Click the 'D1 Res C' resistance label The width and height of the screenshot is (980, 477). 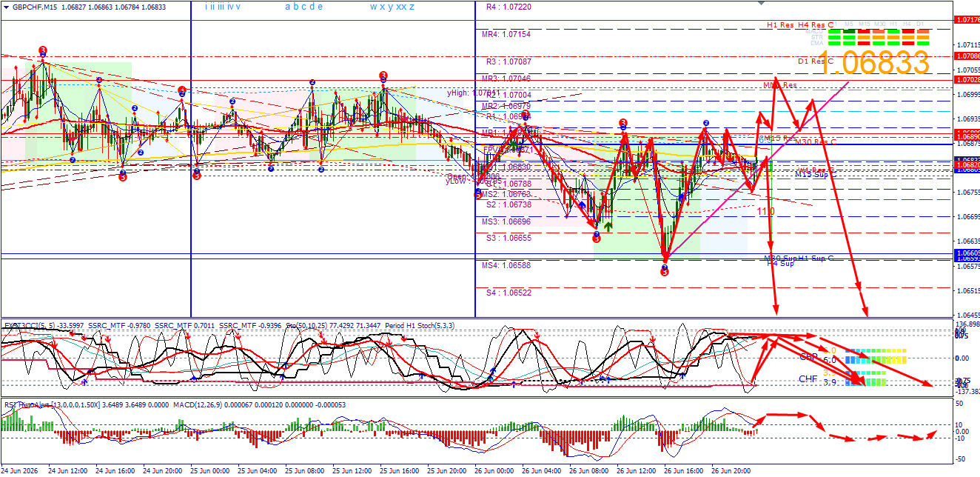[815, 61]
